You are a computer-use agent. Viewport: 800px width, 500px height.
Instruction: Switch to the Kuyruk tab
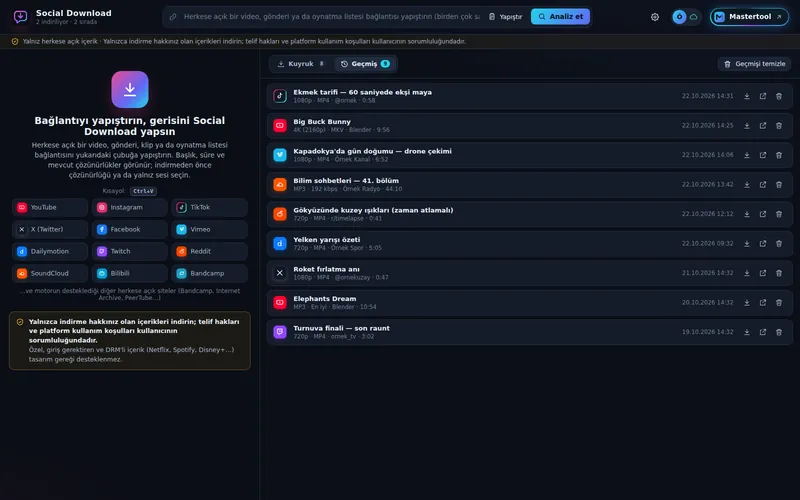(301, 64)
